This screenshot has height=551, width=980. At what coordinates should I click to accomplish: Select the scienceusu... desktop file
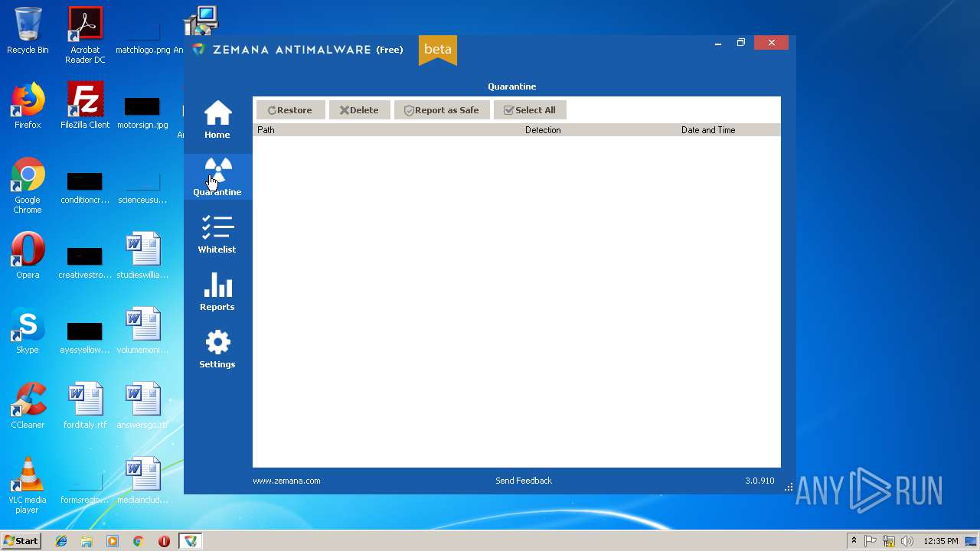coord(142,187)
